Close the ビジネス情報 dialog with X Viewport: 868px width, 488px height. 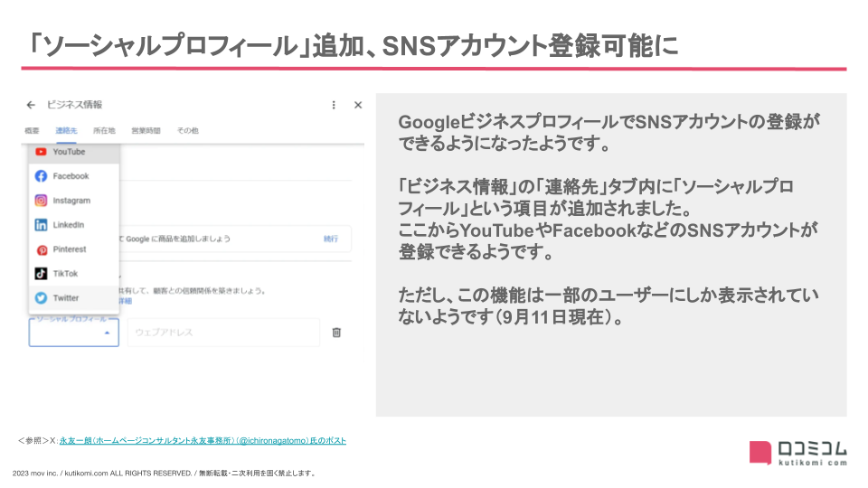(x=358, y=105)
